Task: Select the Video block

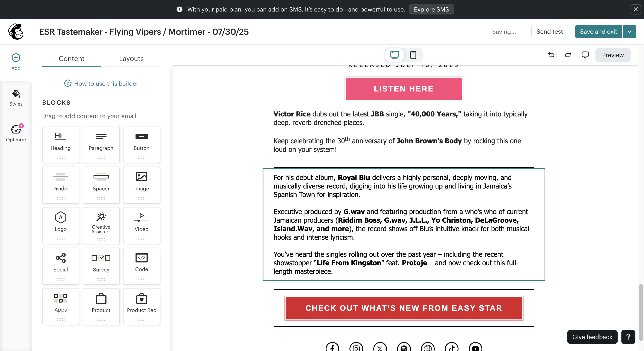Action: pos(141,226)
